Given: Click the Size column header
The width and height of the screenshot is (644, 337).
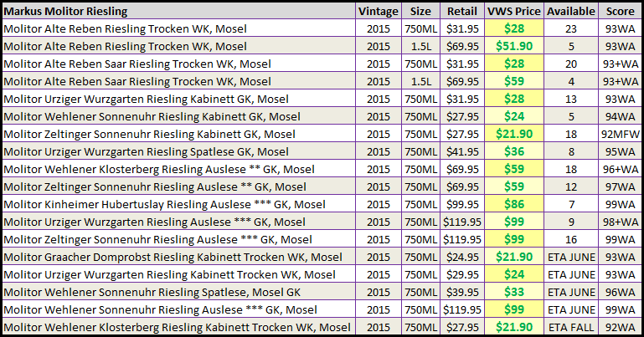Looking at the screenshot, I should tap(420, 11).
